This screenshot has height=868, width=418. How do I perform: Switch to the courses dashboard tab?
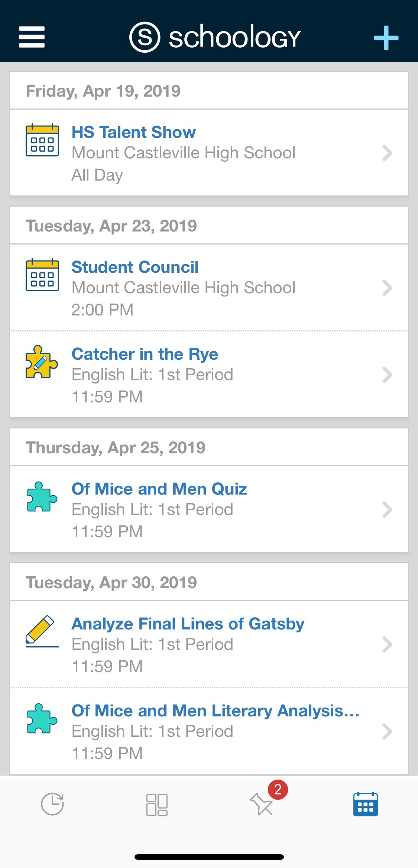(157, 805)
